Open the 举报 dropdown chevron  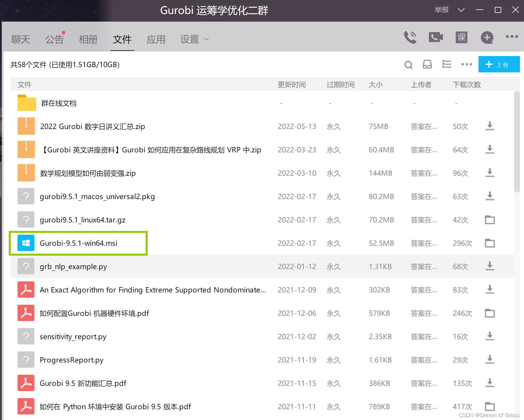coord(461,10)
